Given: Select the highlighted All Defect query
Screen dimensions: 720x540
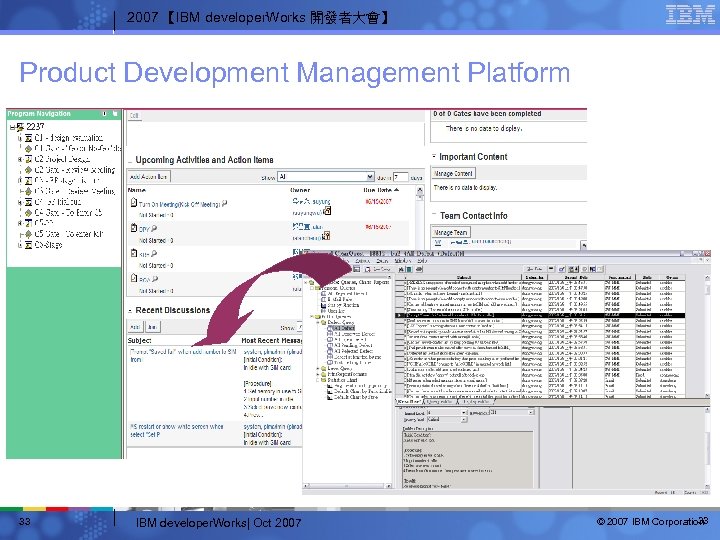Looking at the screenshot, I should [340, 328].
